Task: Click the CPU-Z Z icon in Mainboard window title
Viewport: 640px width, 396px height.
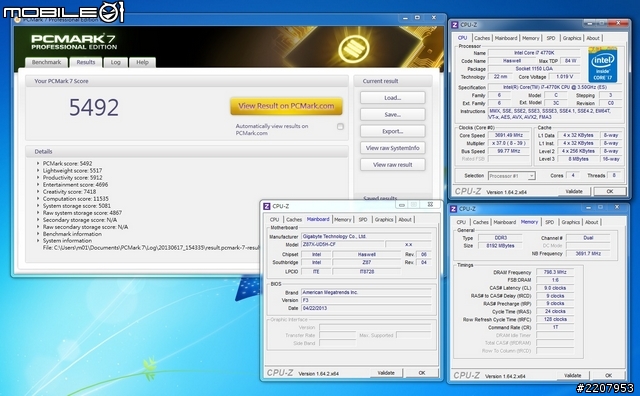Action: coord(267,206)
